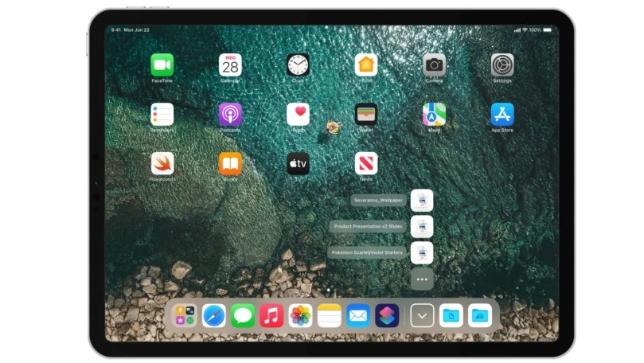Open the Settings app
This screenshot has width=644, height=363.
502,65
